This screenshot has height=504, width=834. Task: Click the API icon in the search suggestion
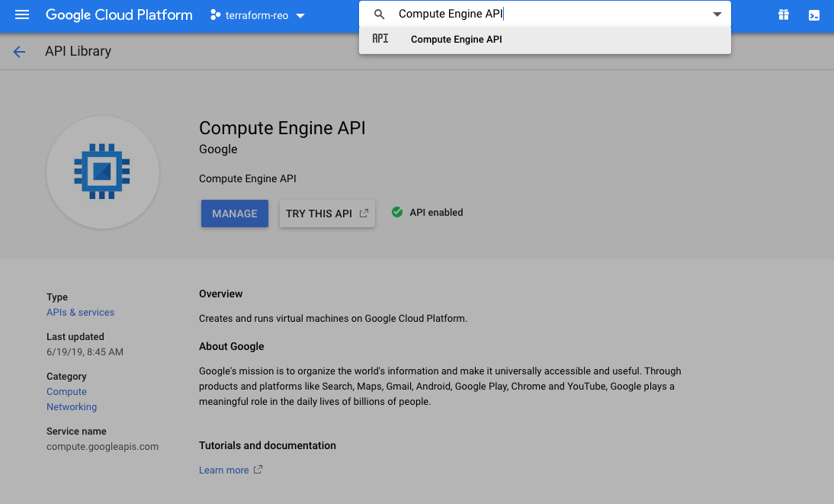point(380,39)
